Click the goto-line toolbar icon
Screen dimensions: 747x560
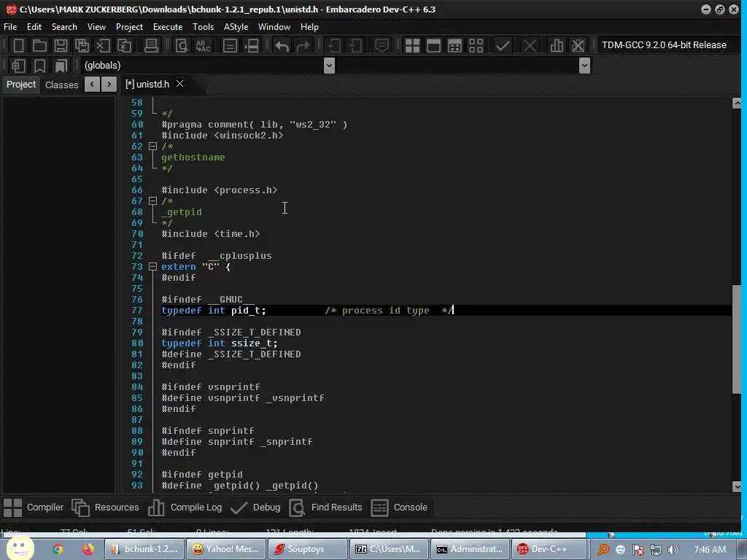tap(230, 46)
